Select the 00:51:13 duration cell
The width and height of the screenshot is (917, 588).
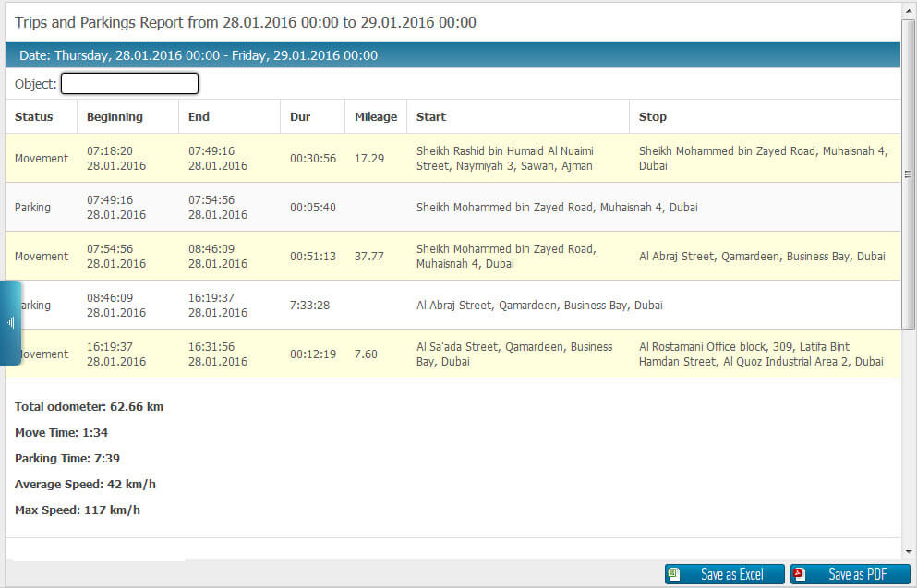point(313,256)
